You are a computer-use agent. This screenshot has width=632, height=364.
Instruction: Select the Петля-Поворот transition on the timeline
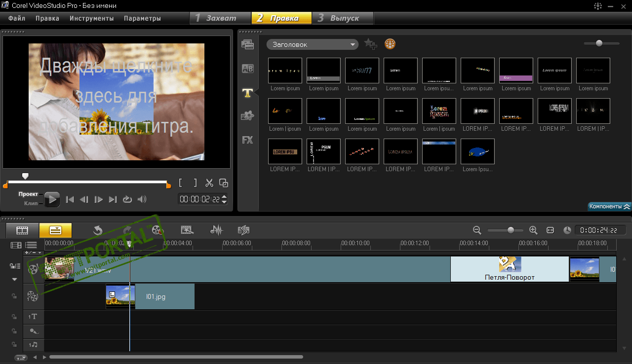coord(510,269)
